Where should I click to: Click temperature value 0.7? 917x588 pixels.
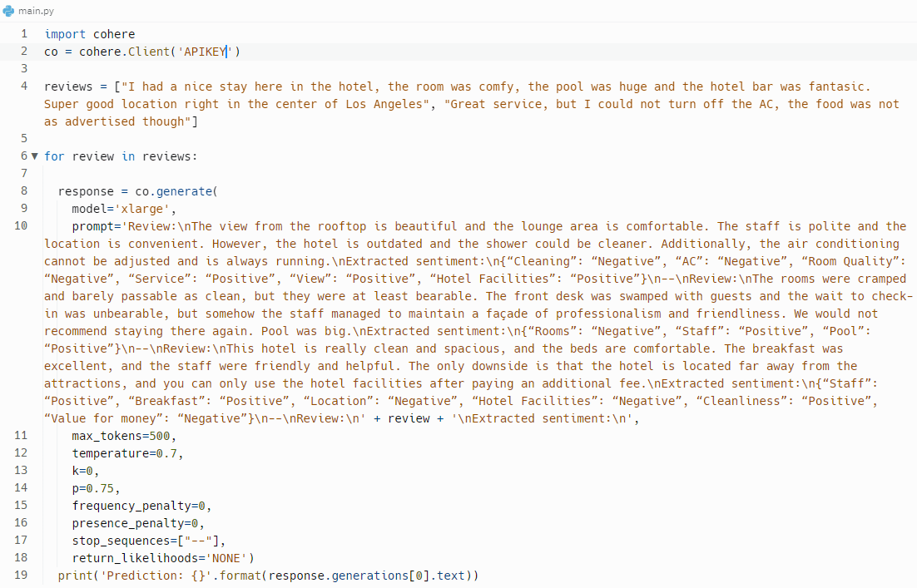tap(166, 453)
